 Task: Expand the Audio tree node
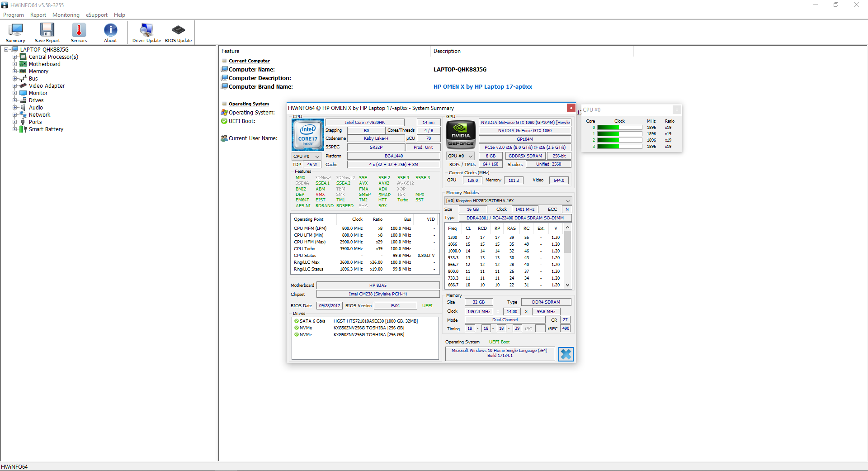click(15, 108)
